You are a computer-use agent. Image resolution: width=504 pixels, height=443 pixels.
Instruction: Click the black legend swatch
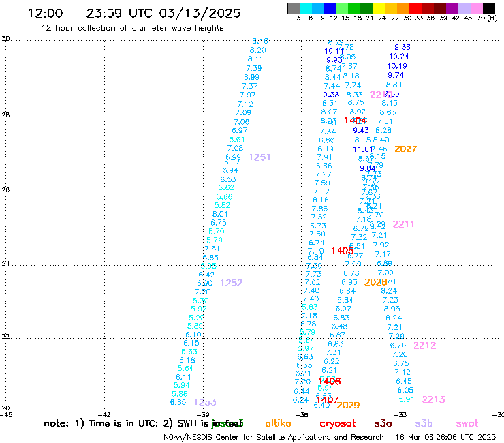coord(488,8)
